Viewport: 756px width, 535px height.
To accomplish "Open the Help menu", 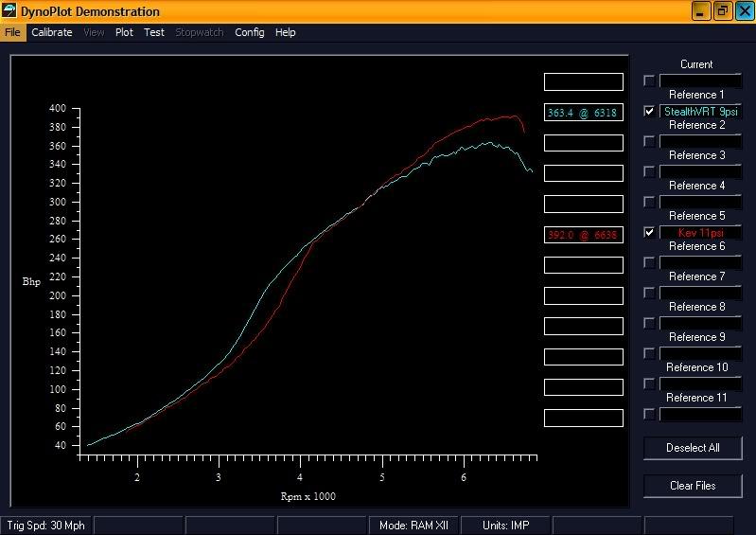I will pos(285,32).
